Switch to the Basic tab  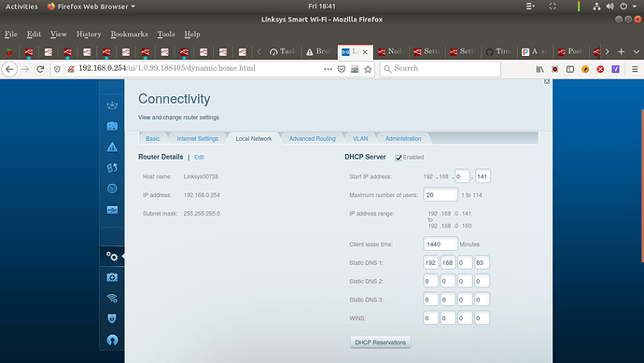(153, 139)
